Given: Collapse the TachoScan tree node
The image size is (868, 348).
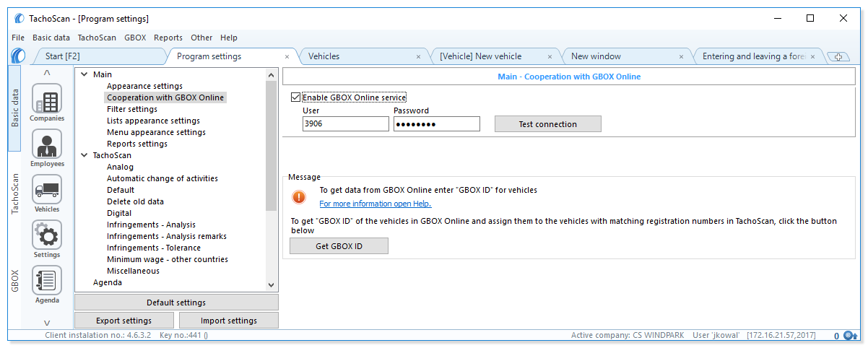Looking at the screenshot, I should tap(84, 155).
